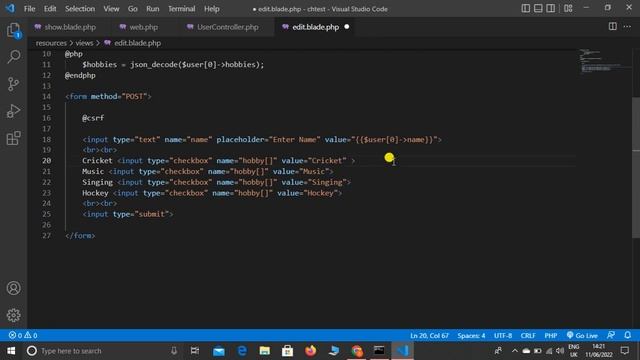Click the submit input line
This screenshot has height=360, width=640.
[128, 214]
